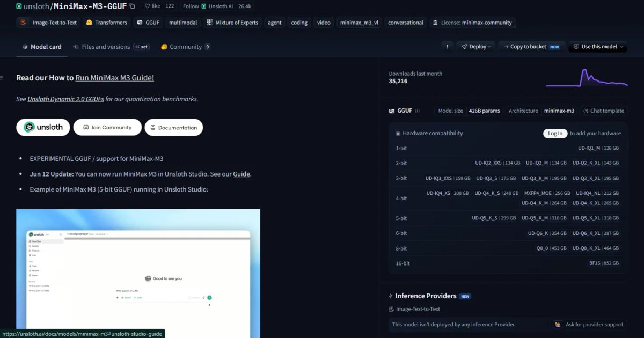Click Copy to bucket button
This screenshot has height=338, width=644.
pyautogui.click(x=531, y=47)
